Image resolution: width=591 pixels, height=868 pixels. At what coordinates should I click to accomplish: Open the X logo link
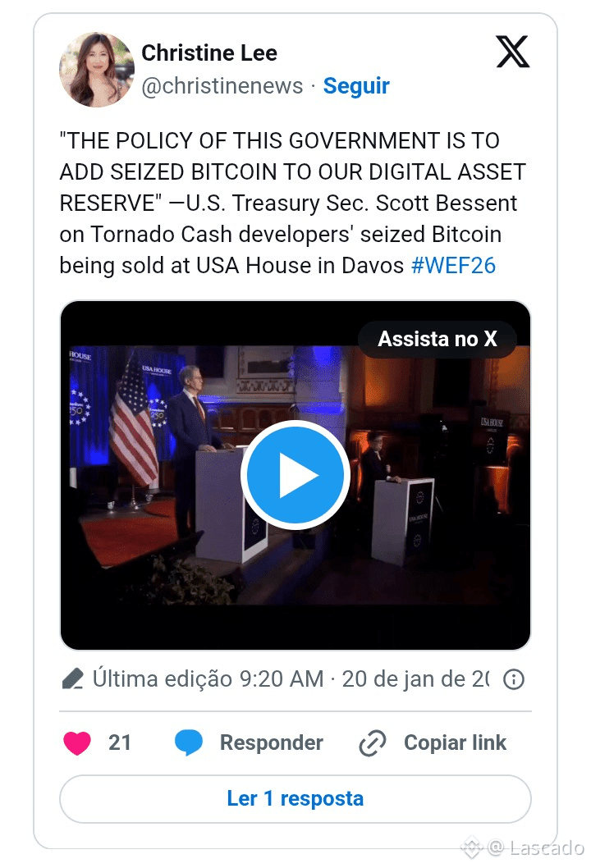(512, 52)
